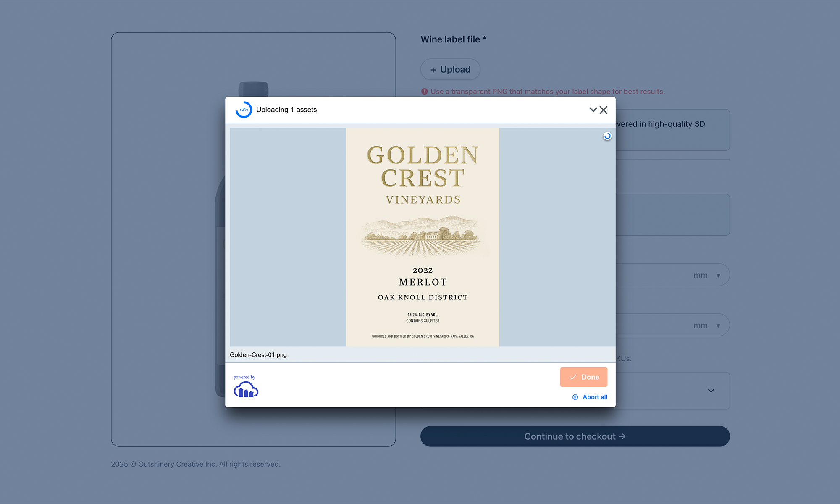This screenshot has width=840, height=504.
Task: Open the second mm unit dropdown
Action: [x=707, y=325]
